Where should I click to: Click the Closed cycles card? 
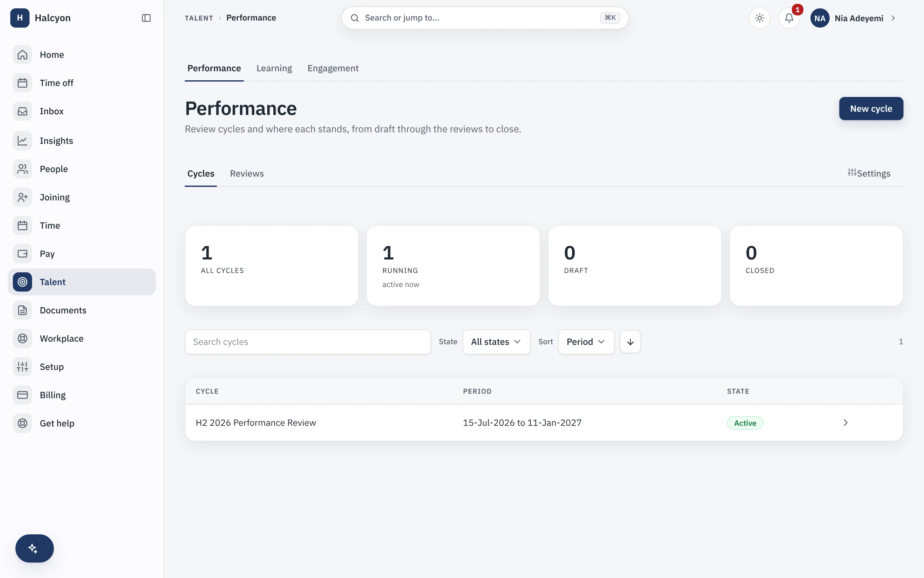point(816,266)
